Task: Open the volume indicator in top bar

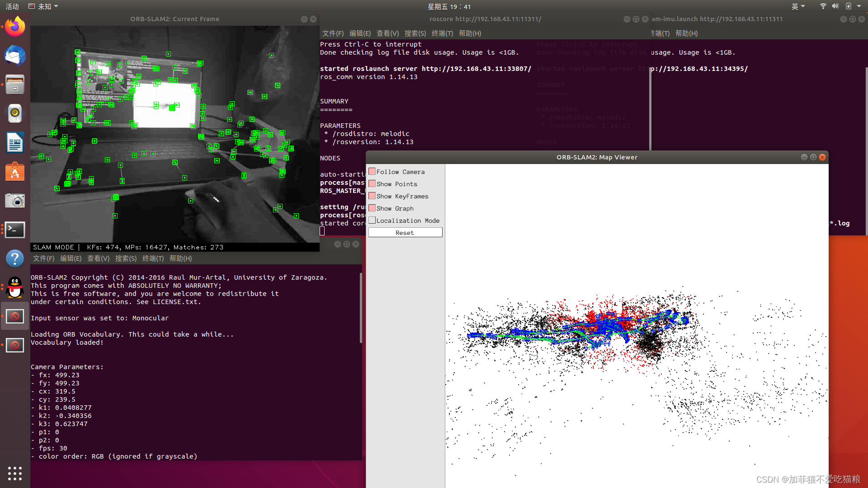Action: [x=835, y=6]
